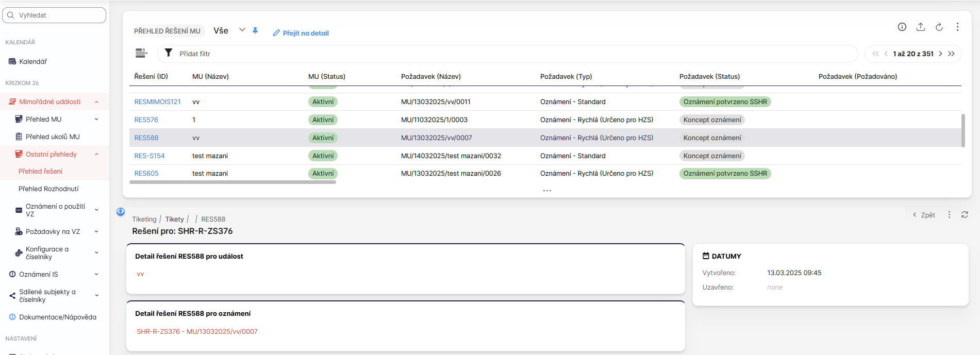Viewport: 980px width, 355px height.
Task: Click the info icon in list header
Action: tap(902, 27)
